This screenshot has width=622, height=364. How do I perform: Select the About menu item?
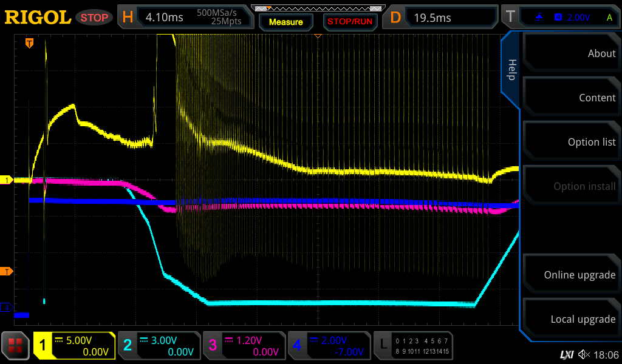pos(571,53)
